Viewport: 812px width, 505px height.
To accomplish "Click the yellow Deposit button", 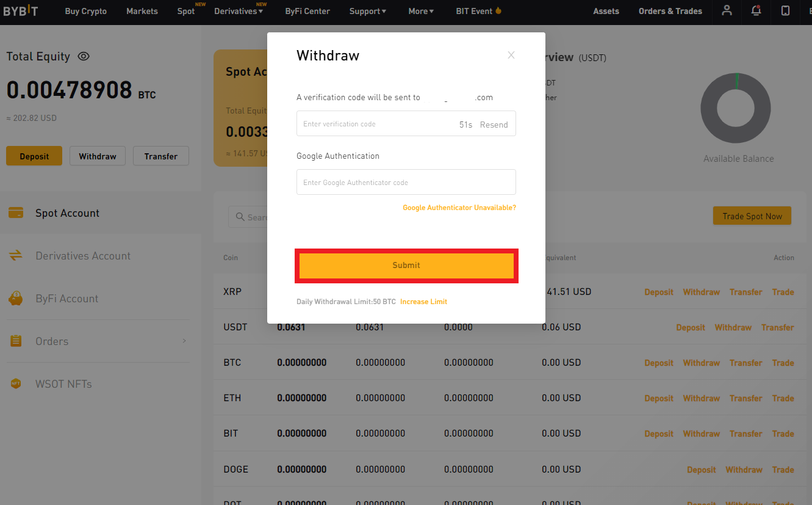I will coord(34,156).
